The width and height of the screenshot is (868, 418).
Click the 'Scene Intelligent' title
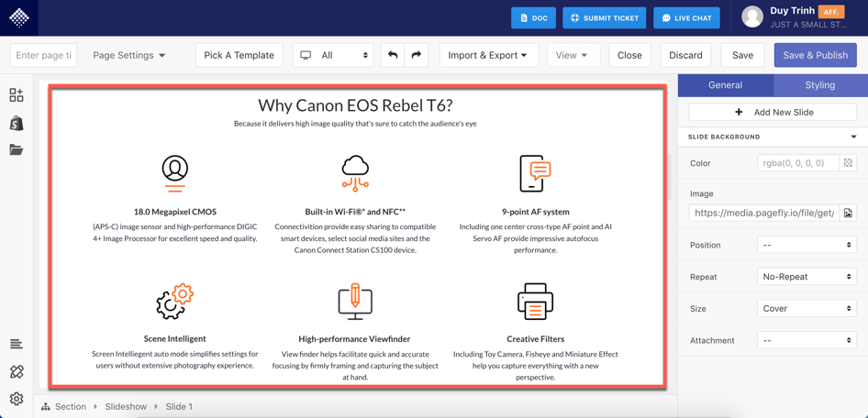(x=175, y=339)
